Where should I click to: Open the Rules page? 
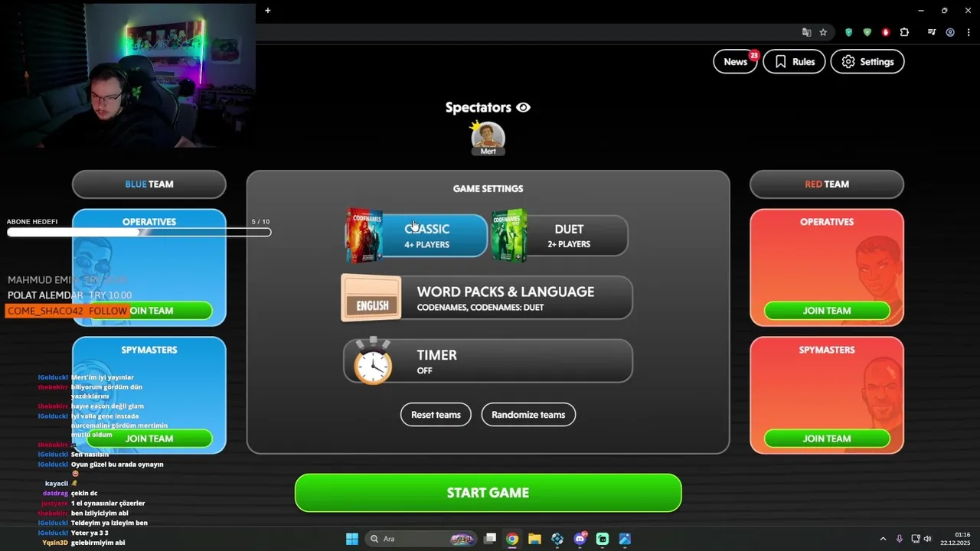[x=794, y=62]
